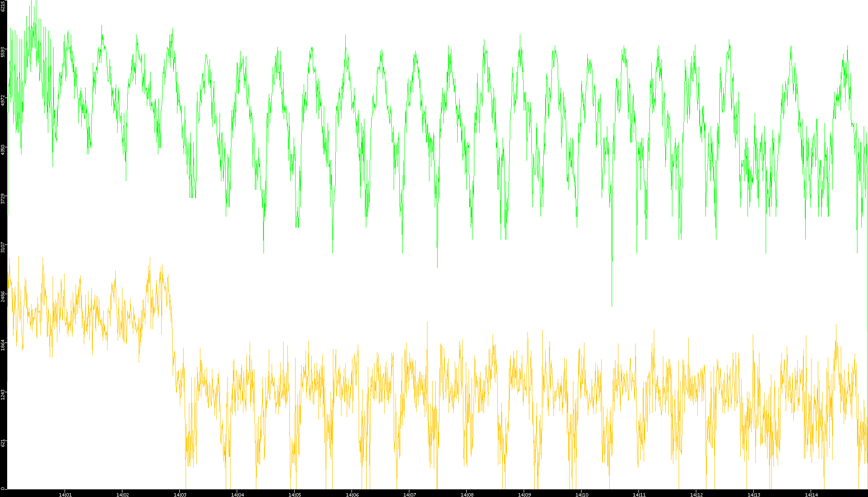
Task: Click the 14:14 time axis label
Action: point(811,494)
